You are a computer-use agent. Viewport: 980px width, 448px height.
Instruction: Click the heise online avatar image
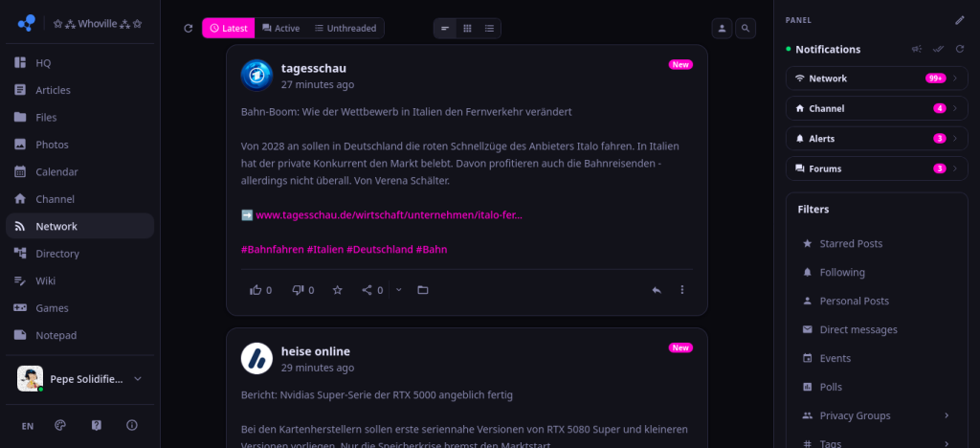256,358
